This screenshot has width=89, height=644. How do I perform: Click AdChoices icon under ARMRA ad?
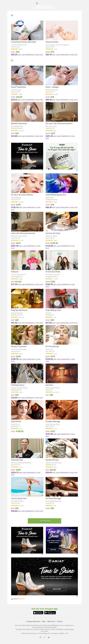[x=77, y=170]
